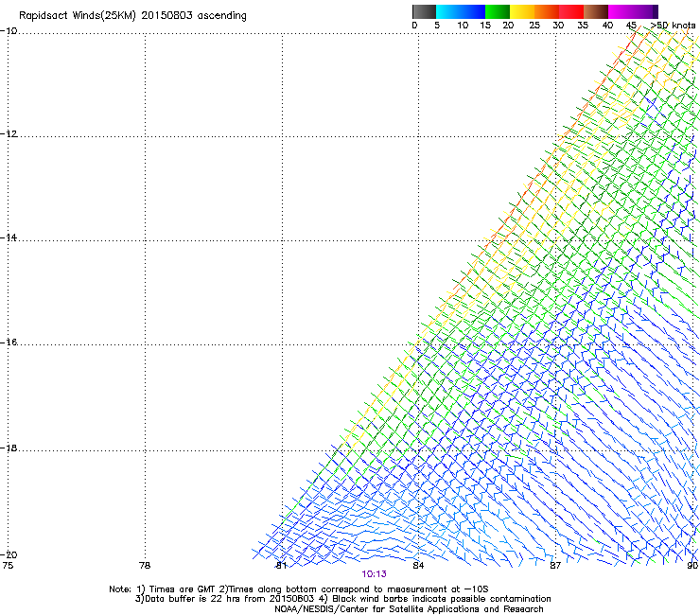Click the -18 latitude axis label
700x615 pixels.
click(x=9, y=448)
